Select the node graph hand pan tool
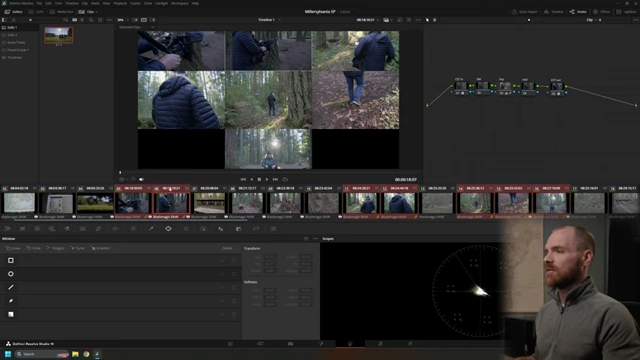This screenshot has width=640, height=360. 435,20
